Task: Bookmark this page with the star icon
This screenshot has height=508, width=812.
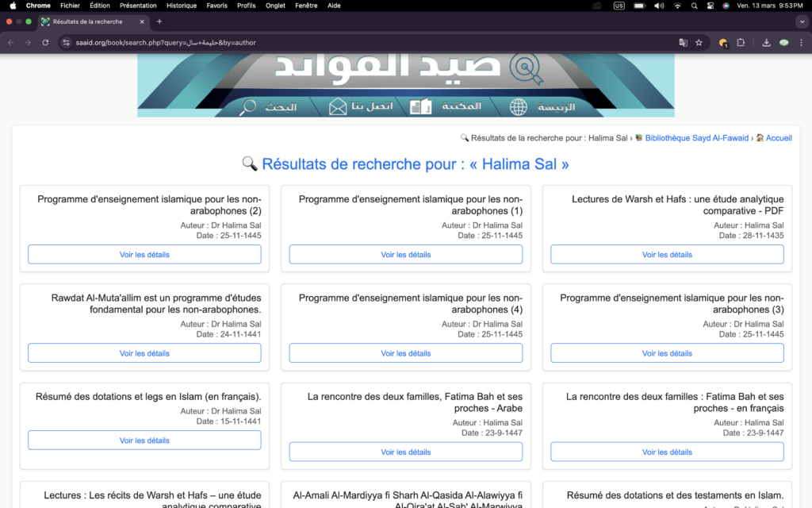Action: tap(699, 43)
